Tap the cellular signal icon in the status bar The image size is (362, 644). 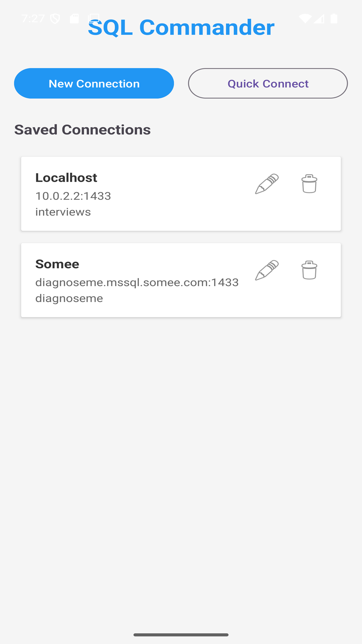319,19
